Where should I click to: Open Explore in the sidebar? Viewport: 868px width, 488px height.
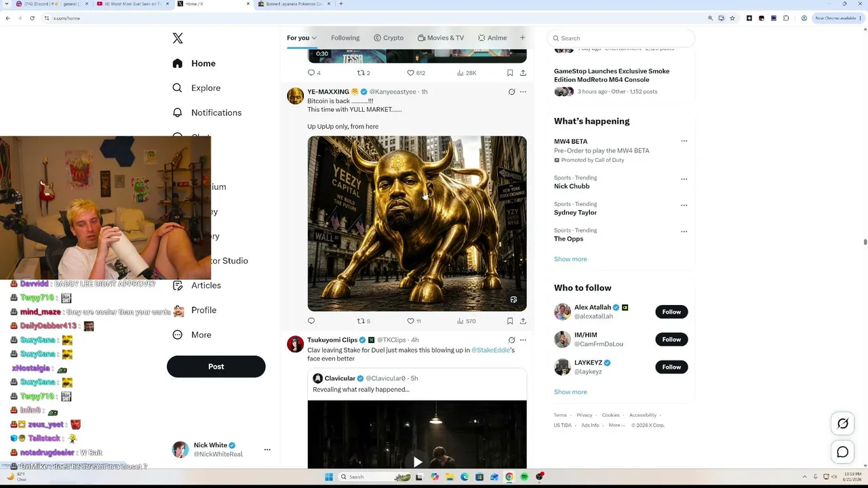pyautogui.click(x=197, y=88)
